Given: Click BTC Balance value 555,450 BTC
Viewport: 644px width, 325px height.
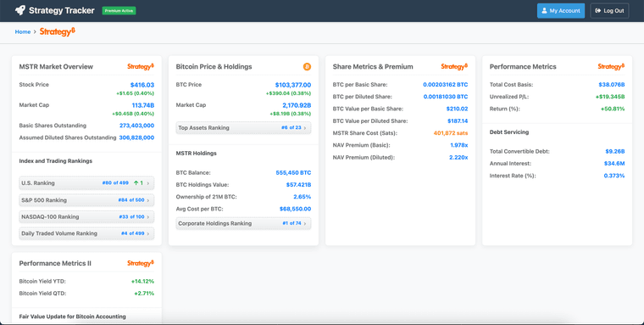Looking at the screenshot, I should click(x=293, y=173).
